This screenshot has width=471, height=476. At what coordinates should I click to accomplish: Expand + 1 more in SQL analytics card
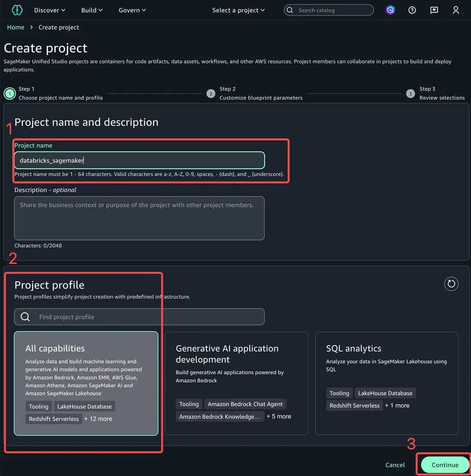coord(397,406)
